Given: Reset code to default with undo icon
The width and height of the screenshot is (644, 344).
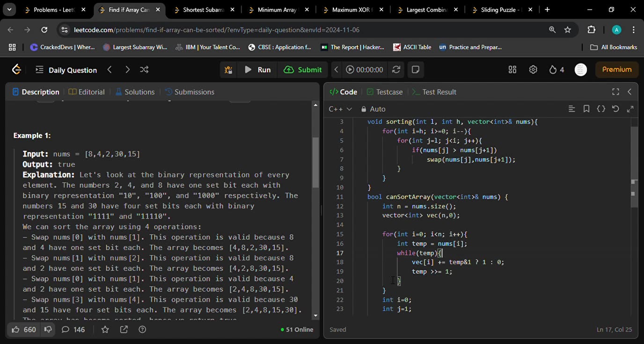Looking at the screenshot, I should 615,109.
